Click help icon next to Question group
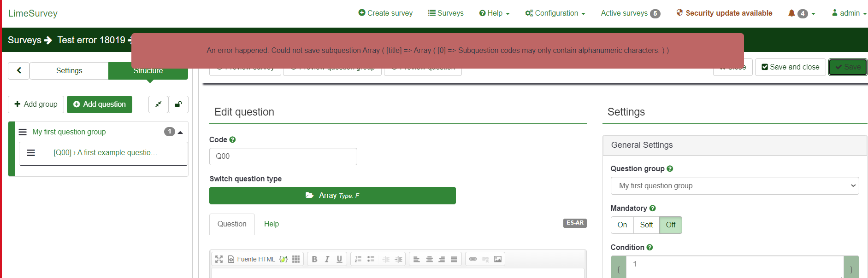This screenshot has height=278, width=868. pyautogui.click(x=670, y=168)
